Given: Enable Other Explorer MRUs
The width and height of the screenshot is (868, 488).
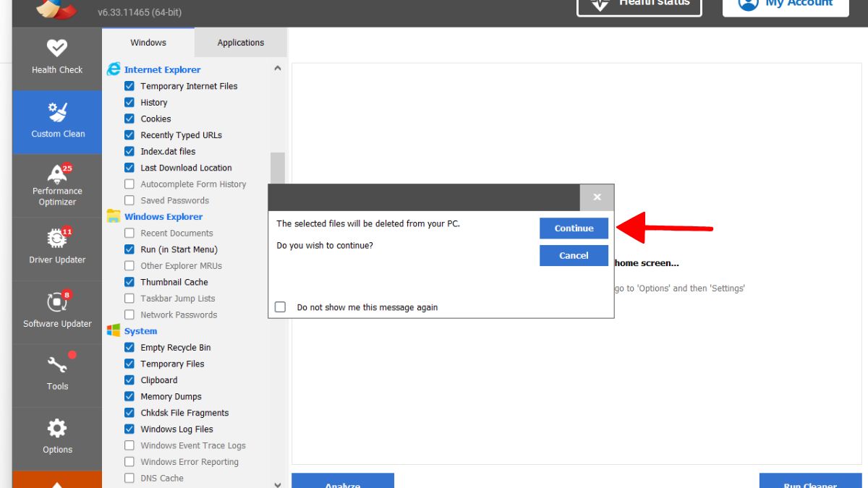Looking at the screenshot, I should click(129, 265).
